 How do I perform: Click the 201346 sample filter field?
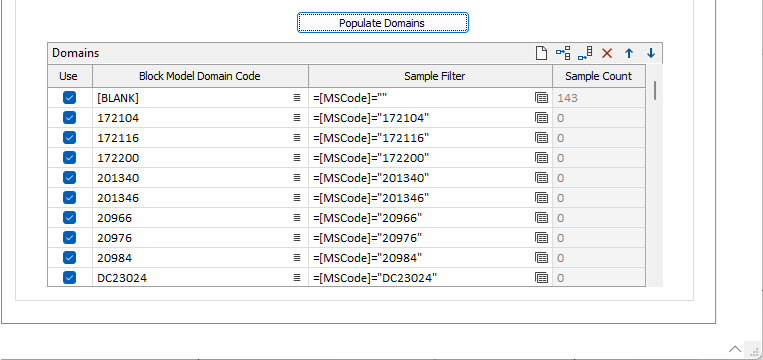click(421, 198)
